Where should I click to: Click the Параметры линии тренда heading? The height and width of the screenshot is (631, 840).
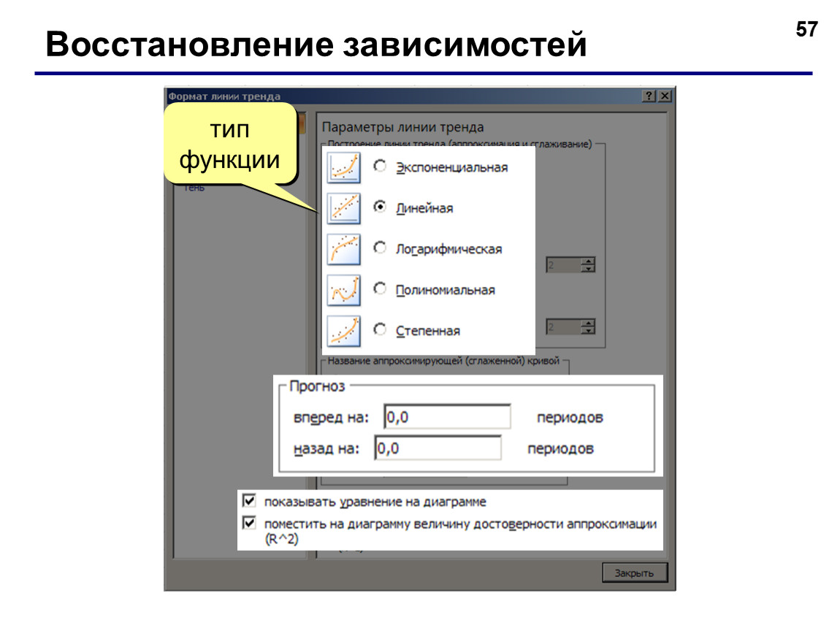(x=403, y=128)
